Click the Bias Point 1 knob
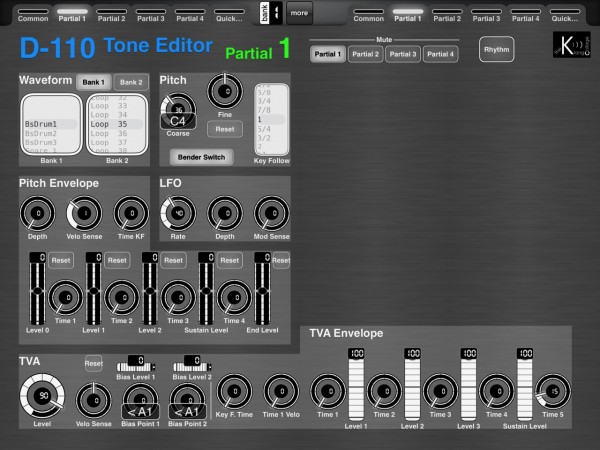Screen dimensions: 600x450 pos(140,401)
